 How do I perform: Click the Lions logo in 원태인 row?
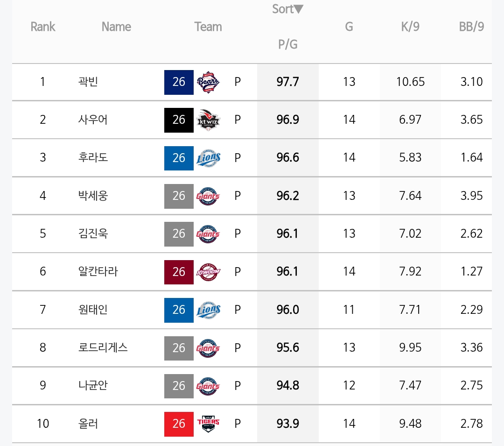[208, 310]
